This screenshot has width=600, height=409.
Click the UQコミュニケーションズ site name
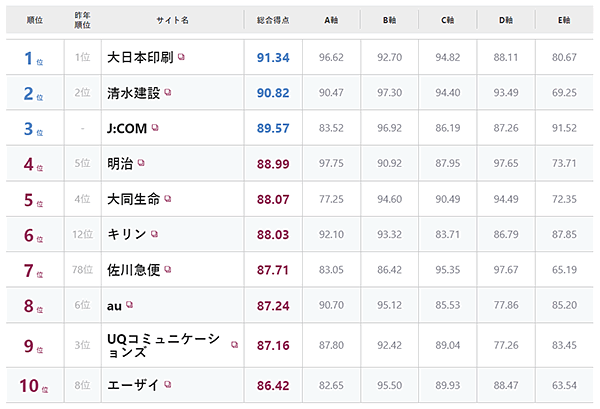tap(166, 345)
